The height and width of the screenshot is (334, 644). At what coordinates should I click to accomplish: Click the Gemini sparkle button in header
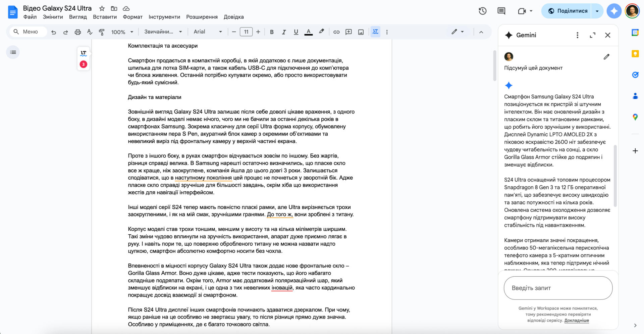point(614,11)
